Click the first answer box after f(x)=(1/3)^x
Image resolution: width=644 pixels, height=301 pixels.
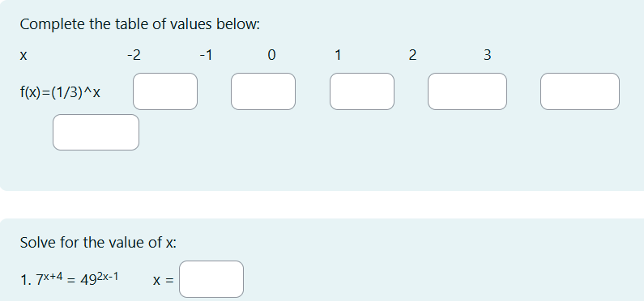tap(165, 91)
